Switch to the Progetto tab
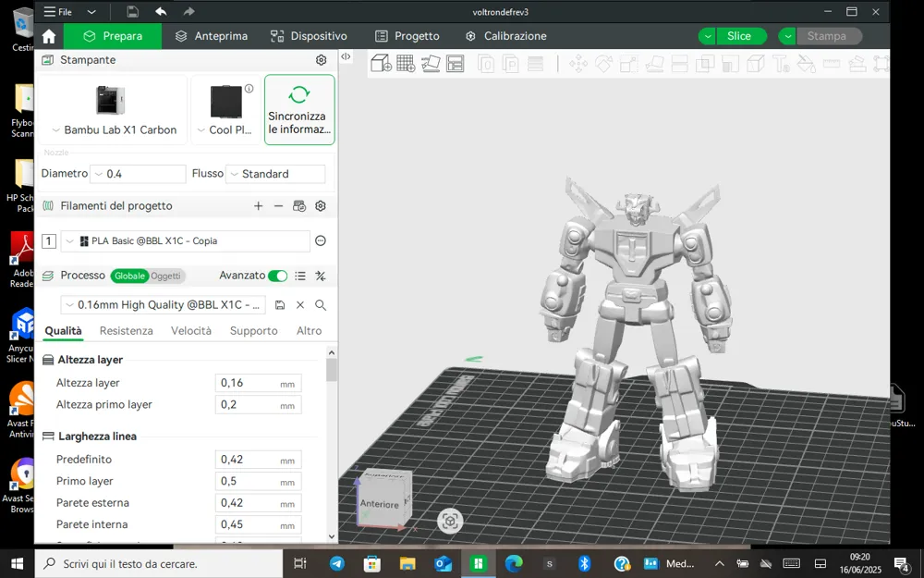Viewport: 924px width, 578px height. point(407,37)
